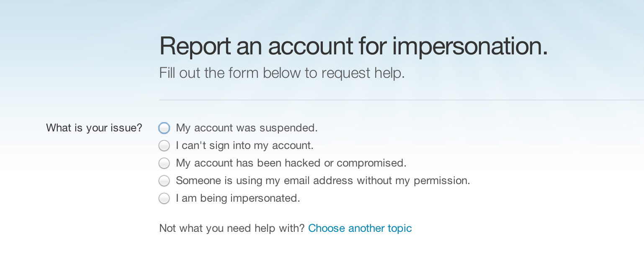The width and height of the screenshot is (644, 277).
Task: Click the 'My account has been hacked or compromised.' label
Action: (x=291, y=163)
